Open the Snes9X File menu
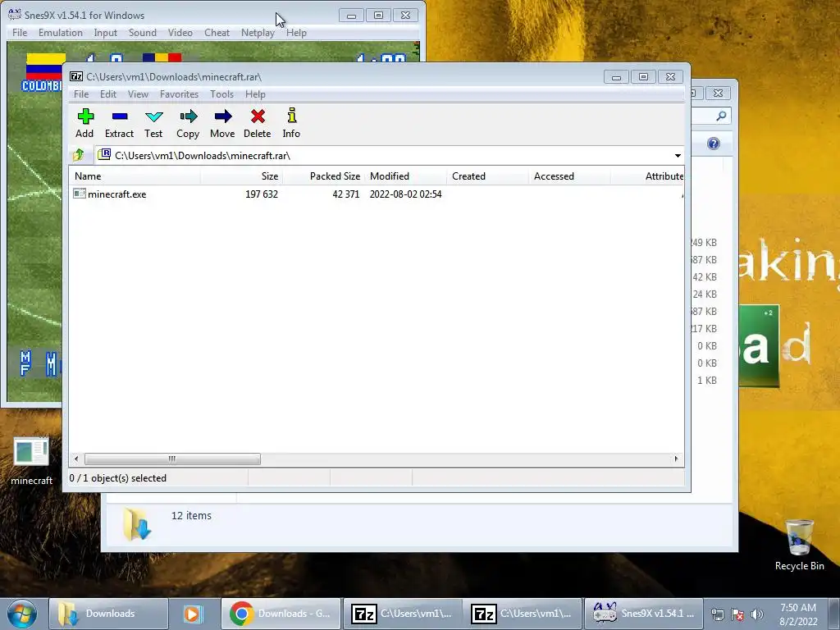The image size is (840, 630). [x=20, y=33]
